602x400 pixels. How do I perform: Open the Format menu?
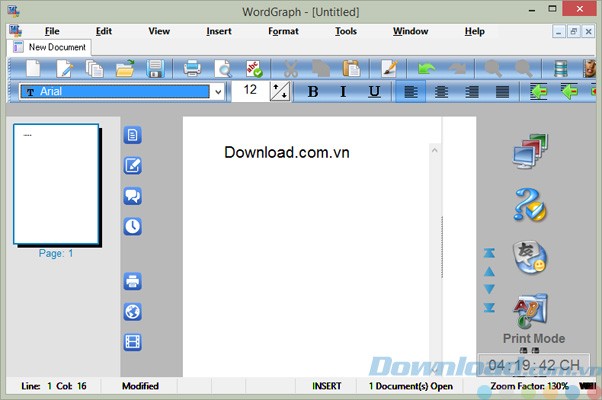click(x=283, y=31)
